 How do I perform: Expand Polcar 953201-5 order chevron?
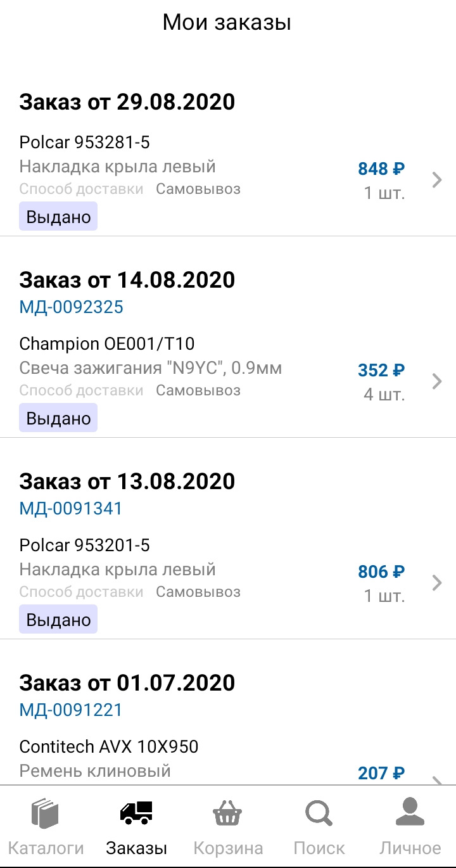436,583
